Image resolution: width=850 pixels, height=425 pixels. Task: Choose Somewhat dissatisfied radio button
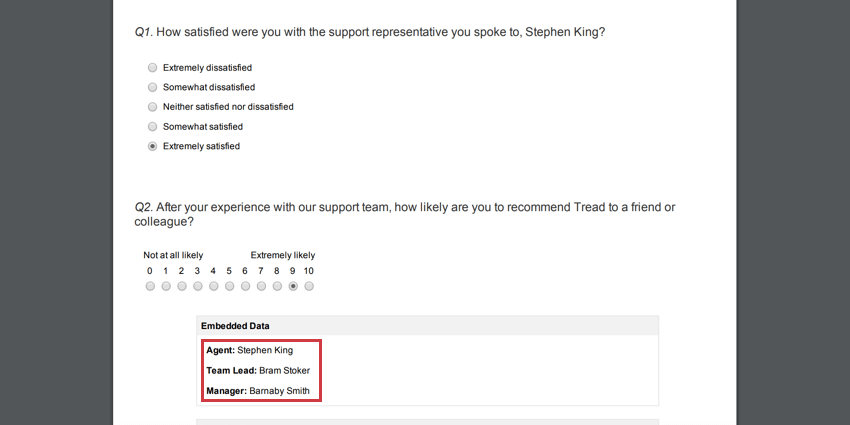[x=152, y=87]
